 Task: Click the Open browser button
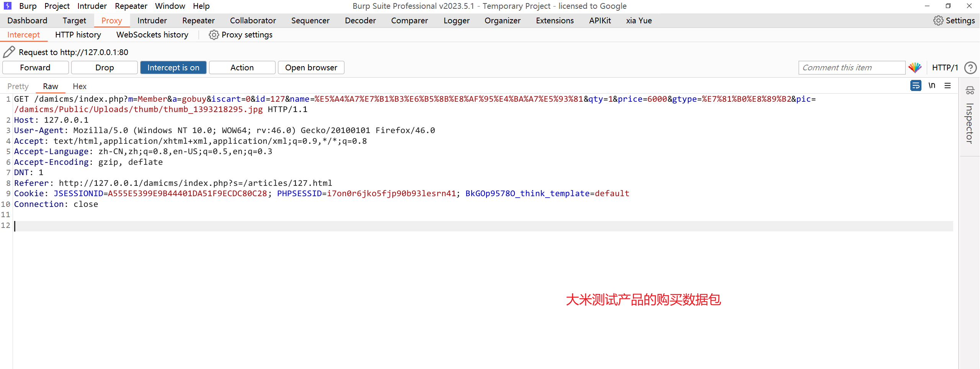click(x=311, y=68)
